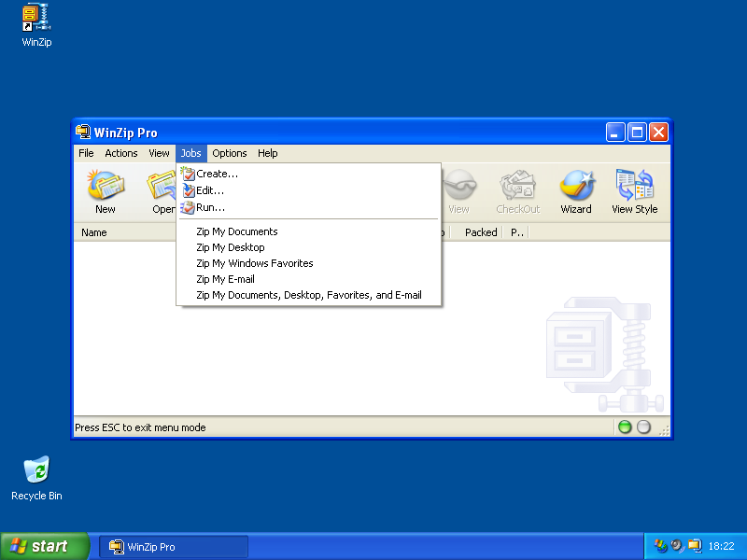Open the File menu

pos(86,153)
